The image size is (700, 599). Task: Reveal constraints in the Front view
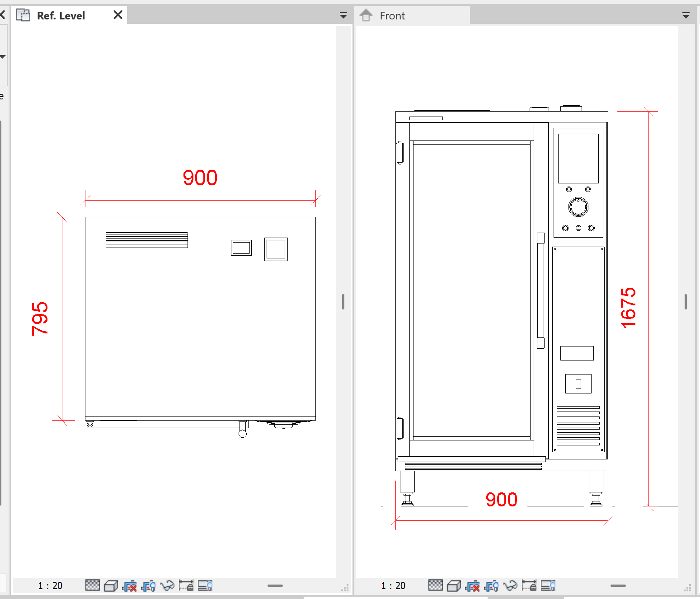coord(529,586)
